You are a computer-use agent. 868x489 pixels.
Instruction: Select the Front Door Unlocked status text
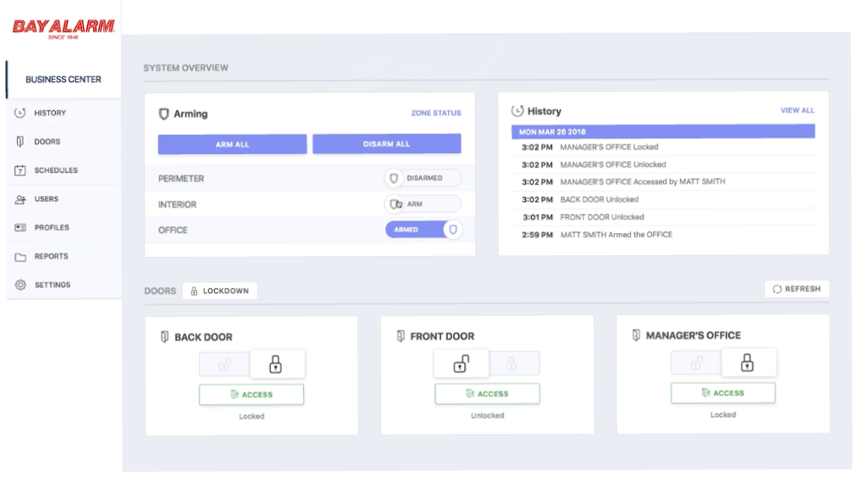pyautogui.click(x=487, y=415)
